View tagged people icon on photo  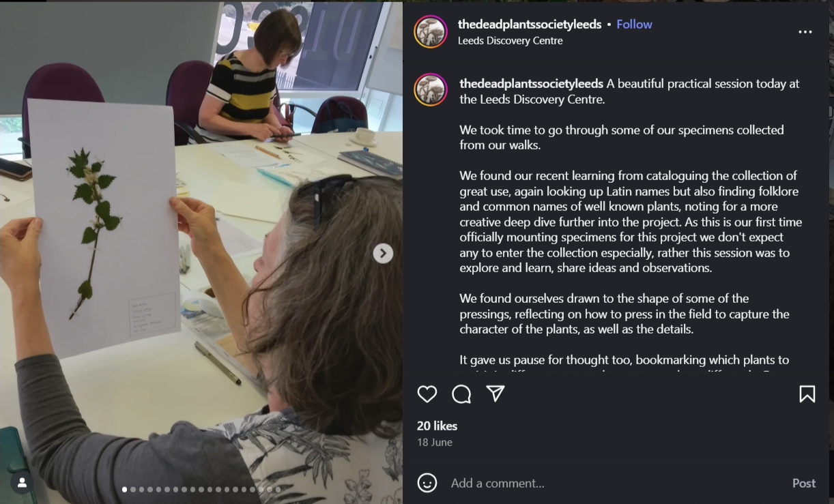tap(22, 482)
